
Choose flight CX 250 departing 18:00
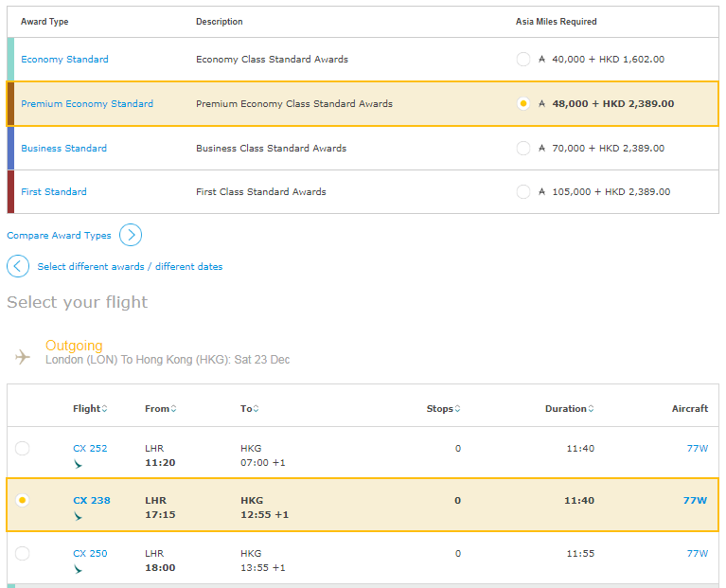tap(23, 553)
